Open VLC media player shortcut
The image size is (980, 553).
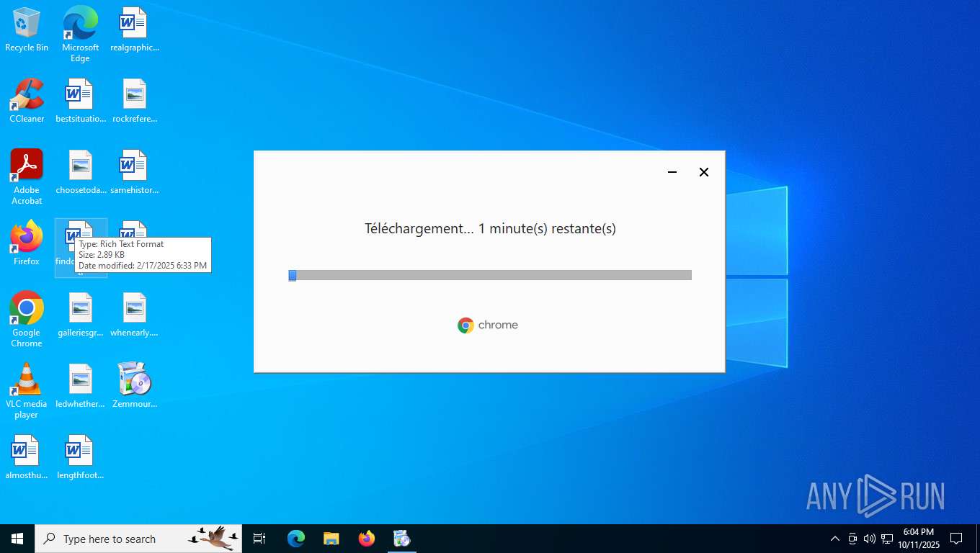(27, 391)
